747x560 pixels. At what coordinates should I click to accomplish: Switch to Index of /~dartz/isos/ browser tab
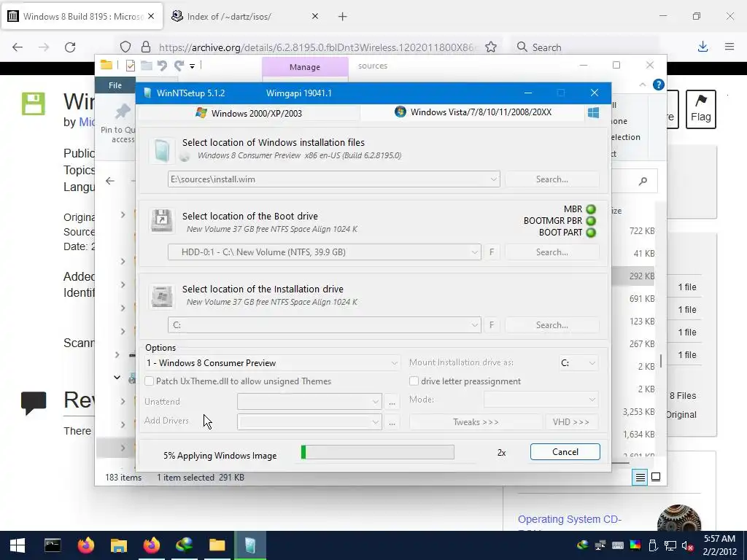(229, 17)
